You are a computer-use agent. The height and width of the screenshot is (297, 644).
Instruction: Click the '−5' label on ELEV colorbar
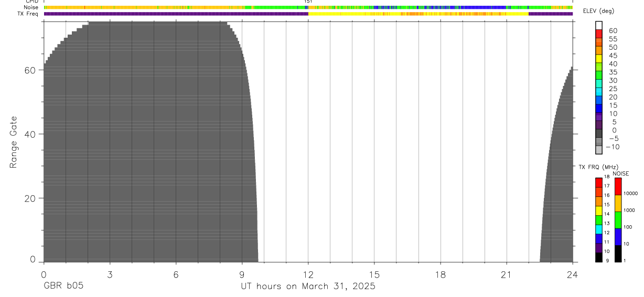[614, 138]
